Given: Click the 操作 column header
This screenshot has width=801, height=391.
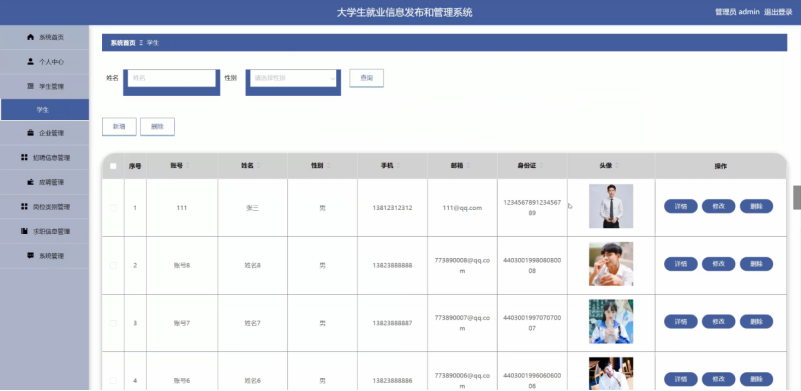Looking at the screenshot, I should (x=721, y=166).
